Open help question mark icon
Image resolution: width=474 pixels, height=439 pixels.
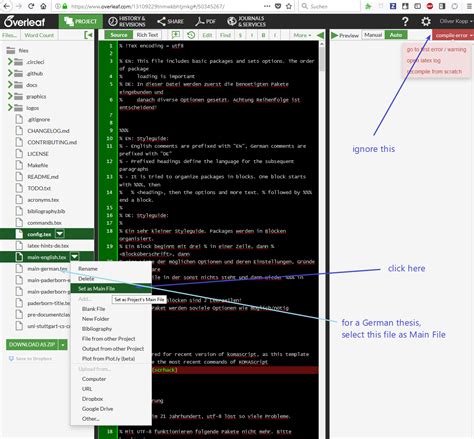[x=405, y=22]
